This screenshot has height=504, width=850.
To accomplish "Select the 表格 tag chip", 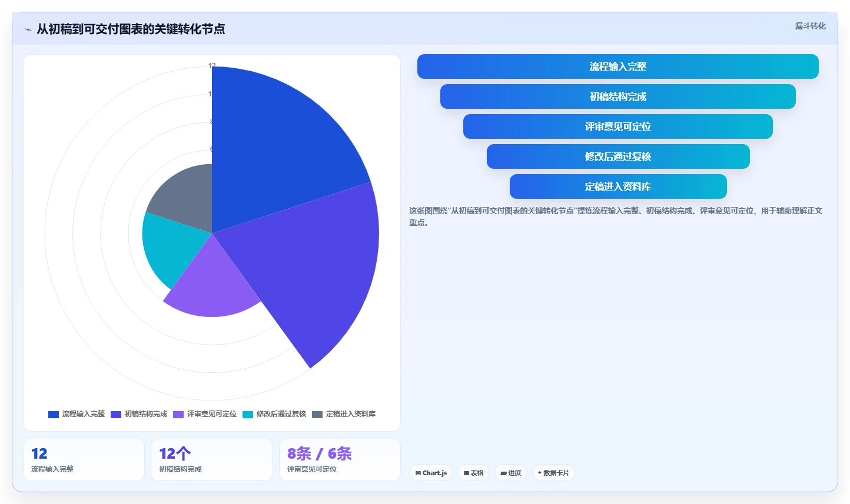I will pyautogui.click(x=473, y=473).
